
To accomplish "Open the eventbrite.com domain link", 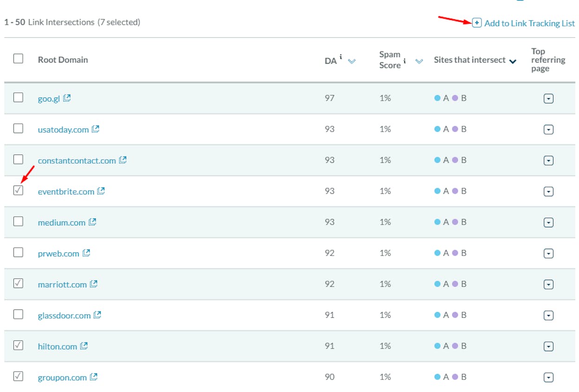I will pos(66,192).
